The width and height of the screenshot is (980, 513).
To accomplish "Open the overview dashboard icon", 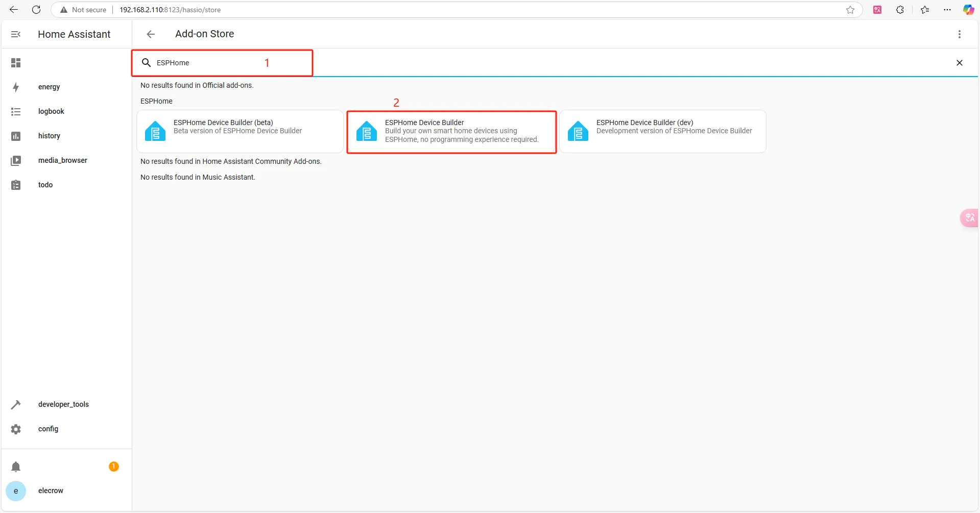I will click(x=16, y=63).
